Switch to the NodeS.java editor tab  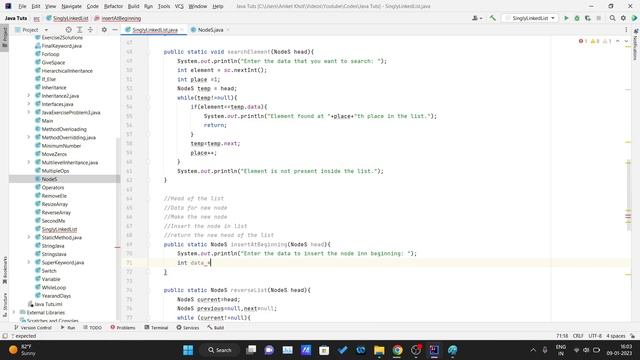pos(210,30)
